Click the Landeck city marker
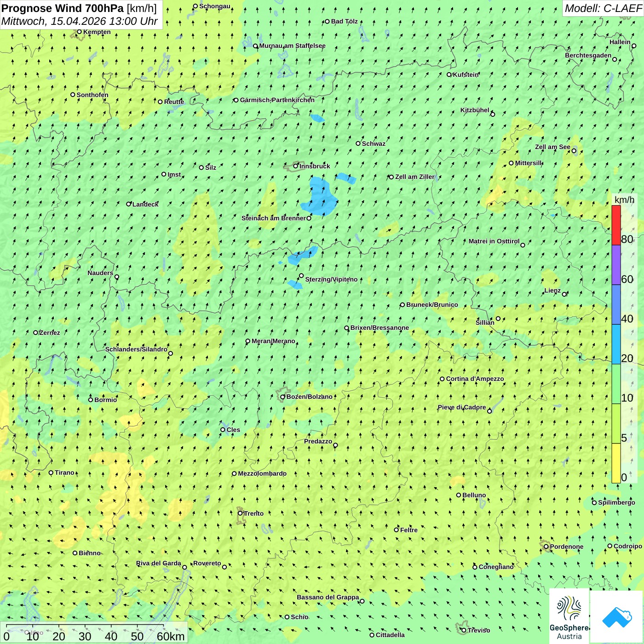The image size is (644, 644). (129, 204)
